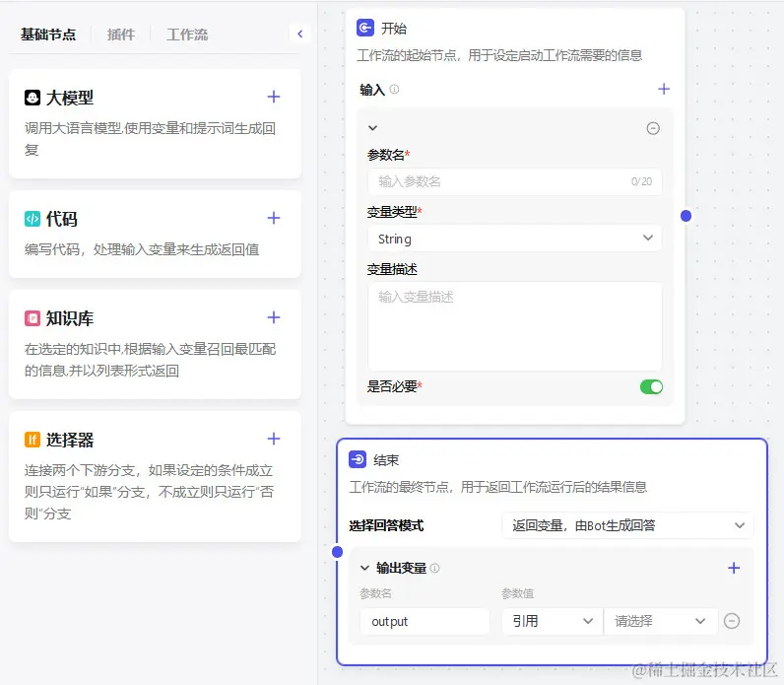The image size is (784, 685).
Task: Click the 知识库 node icon
Action: (33, 318)
